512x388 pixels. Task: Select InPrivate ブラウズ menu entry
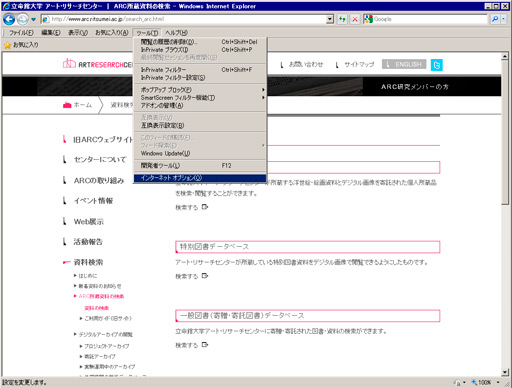pyautogui.click(x=200, y=50)
